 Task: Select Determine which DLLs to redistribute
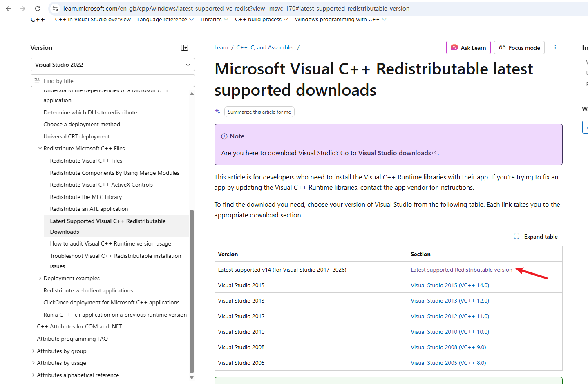point(90,112)
